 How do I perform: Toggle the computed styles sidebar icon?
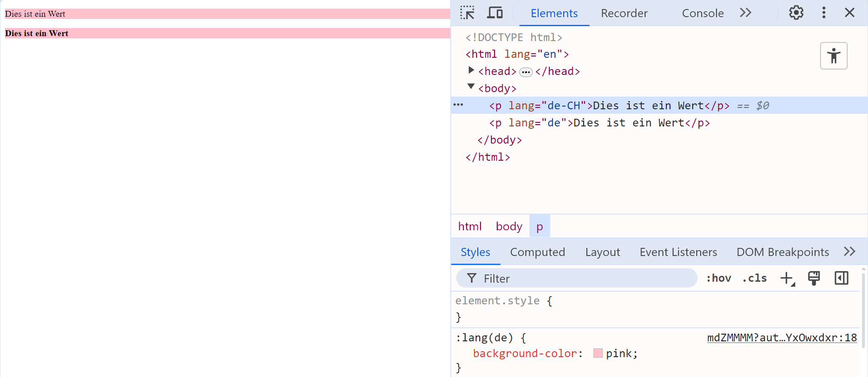point(841,278)
